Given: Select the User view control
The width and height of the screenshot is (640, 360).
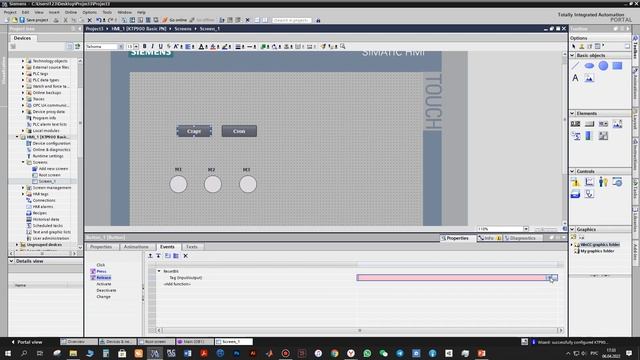Looking at the screenshot, I should point(603,182).
